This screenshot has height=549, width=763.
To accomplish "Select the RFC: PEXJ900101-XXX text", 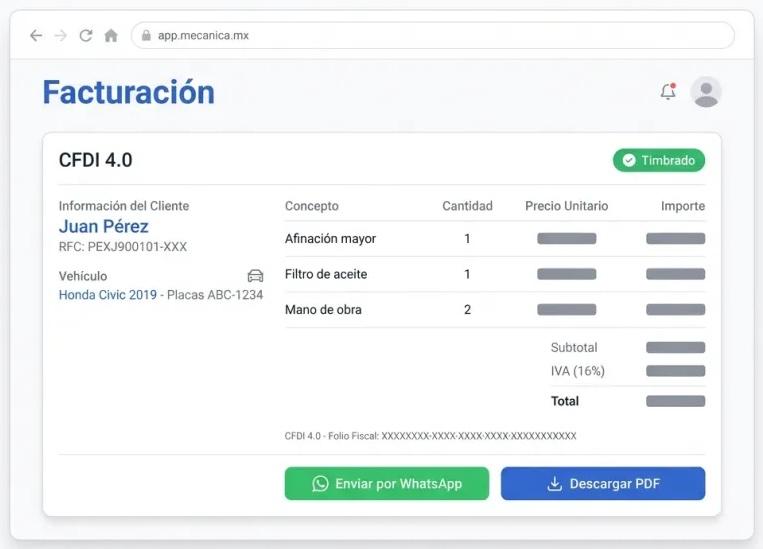I will (123, 247).
